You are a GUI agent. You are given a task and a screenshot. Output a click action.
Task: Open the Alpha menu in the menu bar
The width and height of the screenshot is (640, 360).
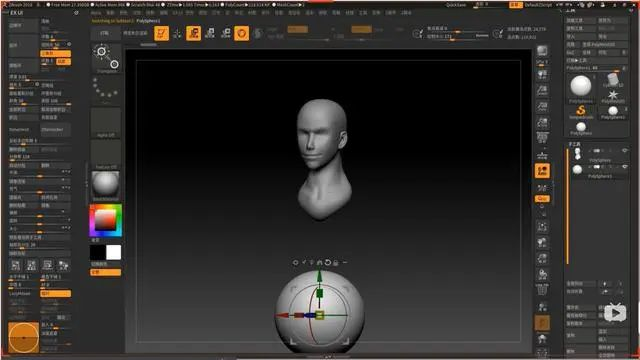pyautogui.click(x=96, y=13)
